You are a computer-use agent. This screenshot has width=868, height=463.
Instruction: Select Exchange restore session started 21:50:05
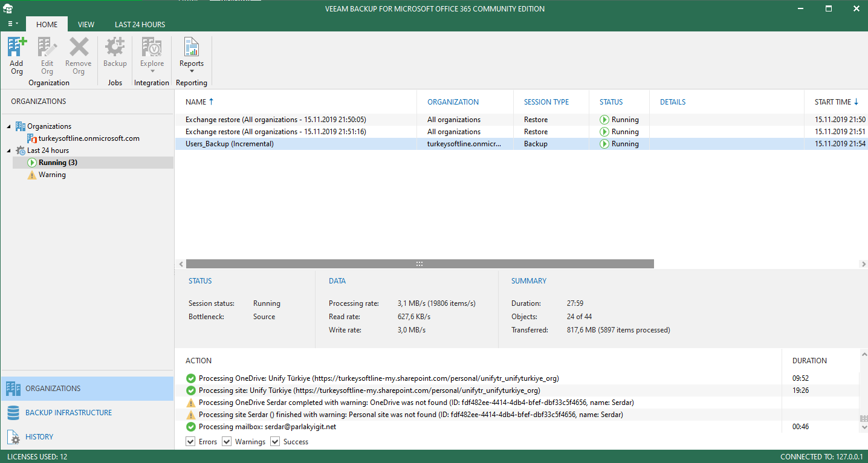tap(521, 120)
